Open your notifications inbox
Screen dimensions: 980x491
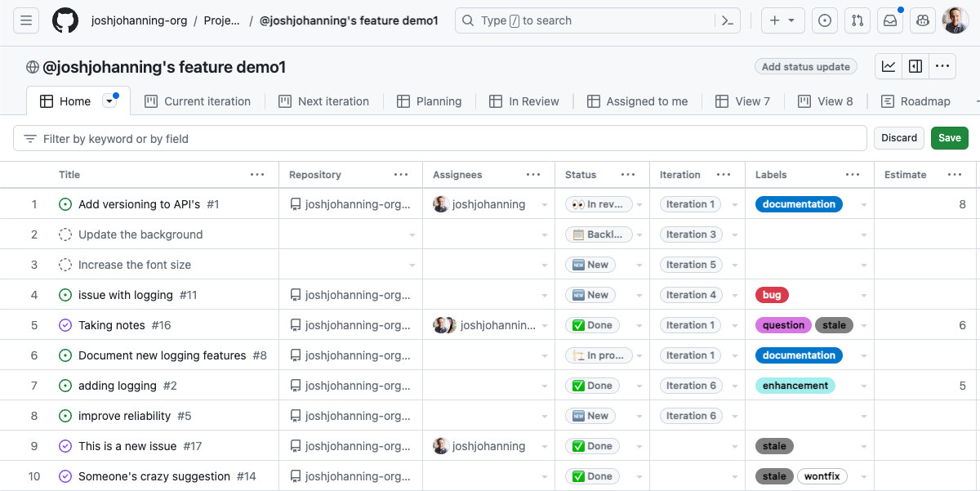[889, 20]
